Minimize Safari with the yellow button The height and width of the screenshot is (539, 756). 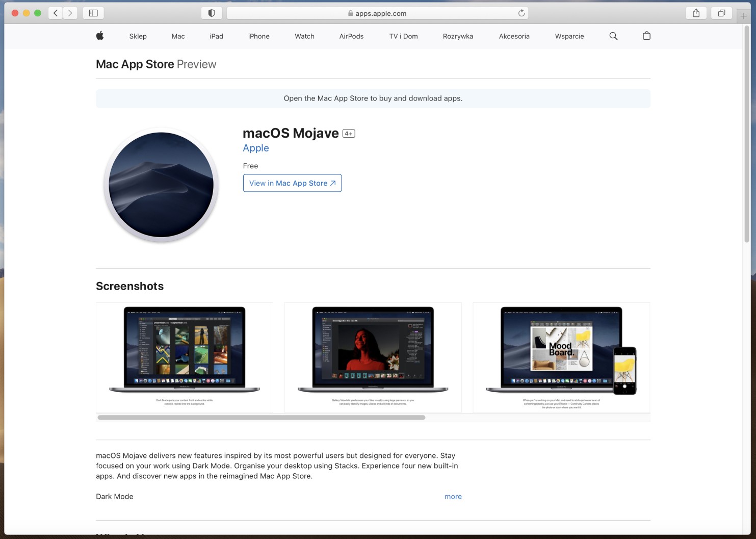click(x=26, y=13)
